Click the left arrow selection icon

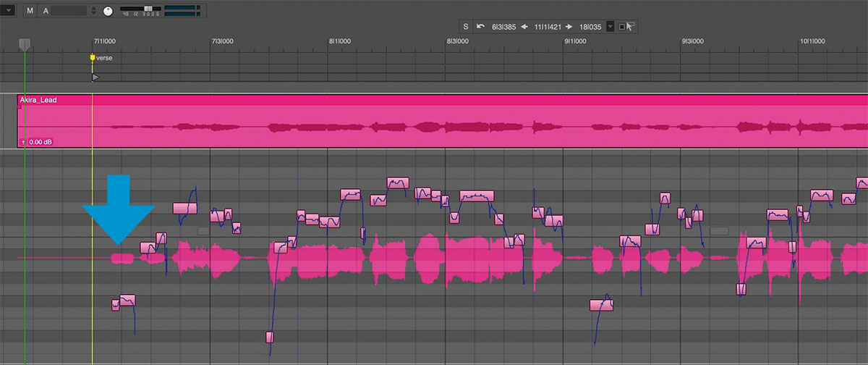point(524,27)
